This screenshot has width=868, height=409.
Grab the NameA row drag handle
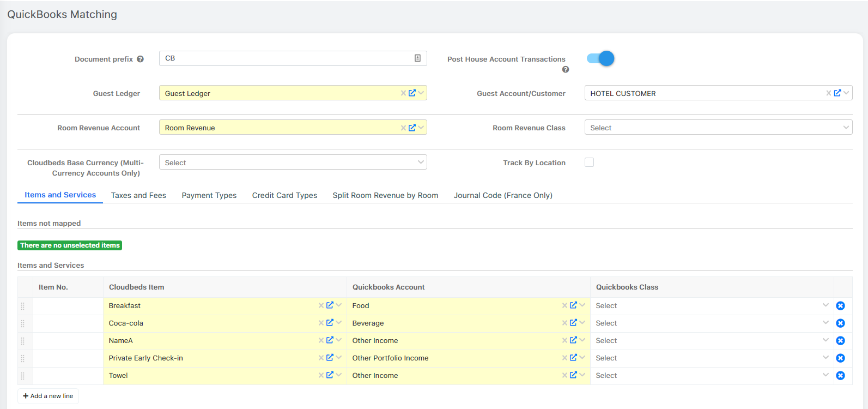click(23, 341)
